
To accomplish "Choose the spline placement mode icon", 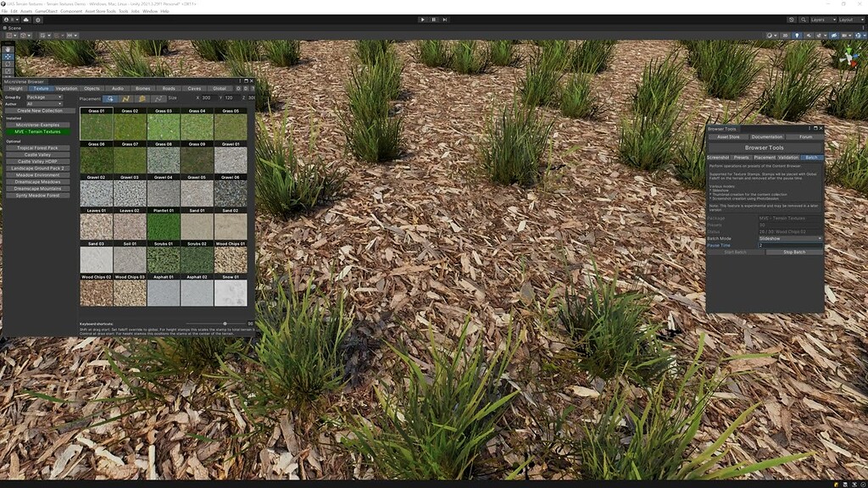I will [124, 98].
